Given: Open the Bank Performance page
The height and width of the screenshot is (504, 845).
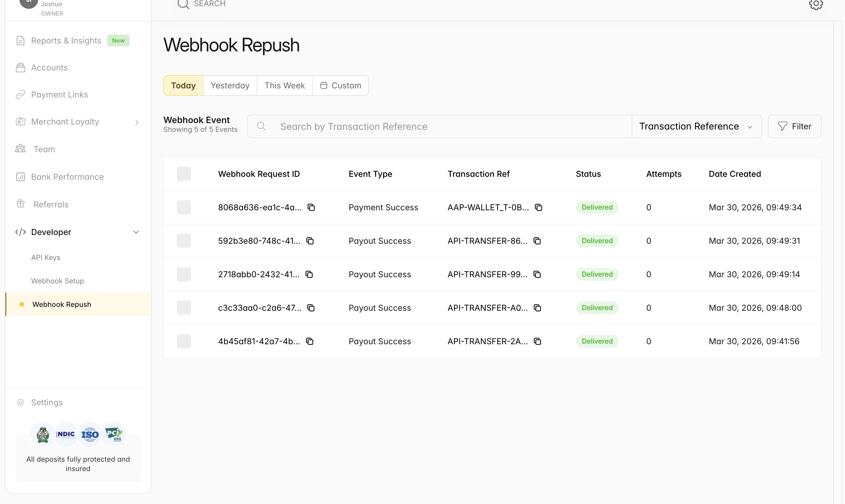Looking at the screenshot, I should [x=68, y=177].
